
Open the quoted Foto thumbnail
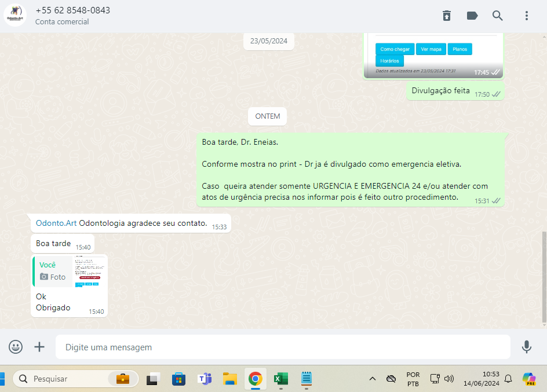coord(90,271)
